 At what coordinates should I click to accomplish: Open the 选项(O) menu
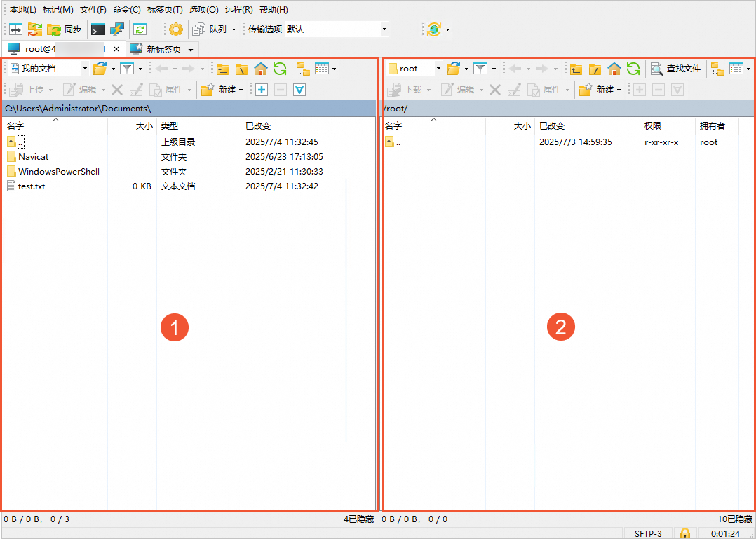pyautogui.click(x=203, y=10)
